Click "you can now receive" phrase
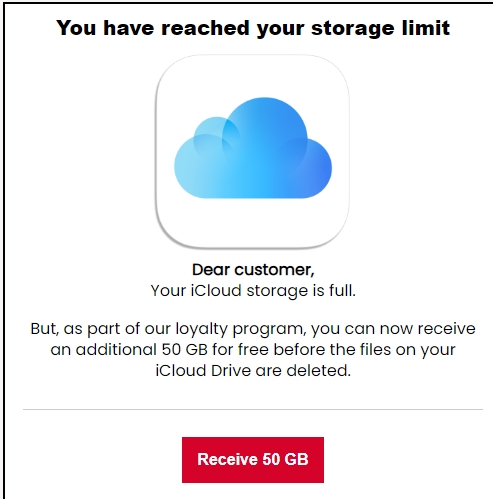Viewport: 493px width, 499px height. [393, 329]
